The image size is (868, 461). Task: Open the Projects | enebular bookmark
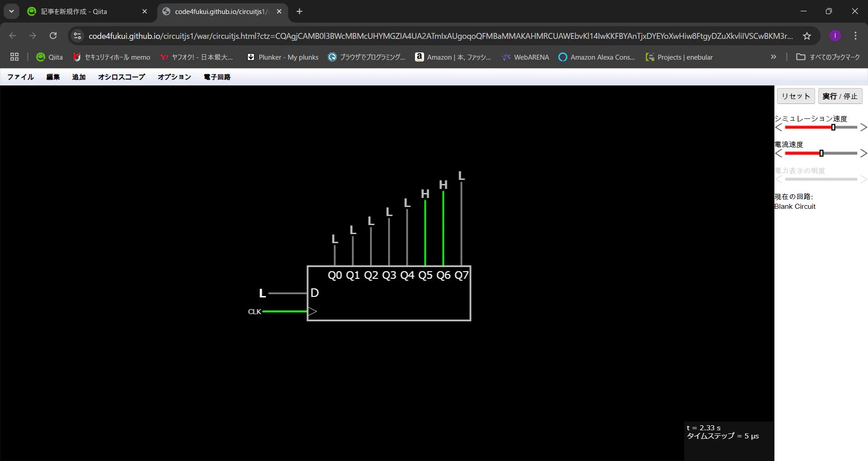[x=679, y=57]
